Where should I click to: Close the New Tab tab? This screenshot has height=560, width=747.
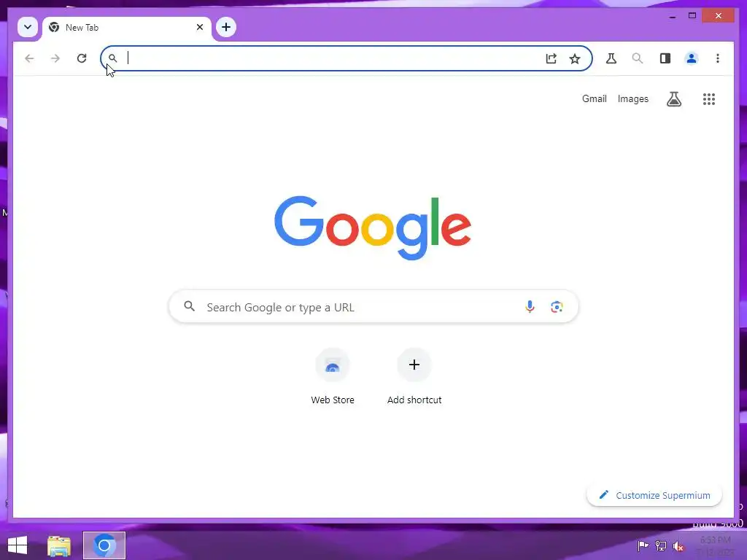click(200, 27)
